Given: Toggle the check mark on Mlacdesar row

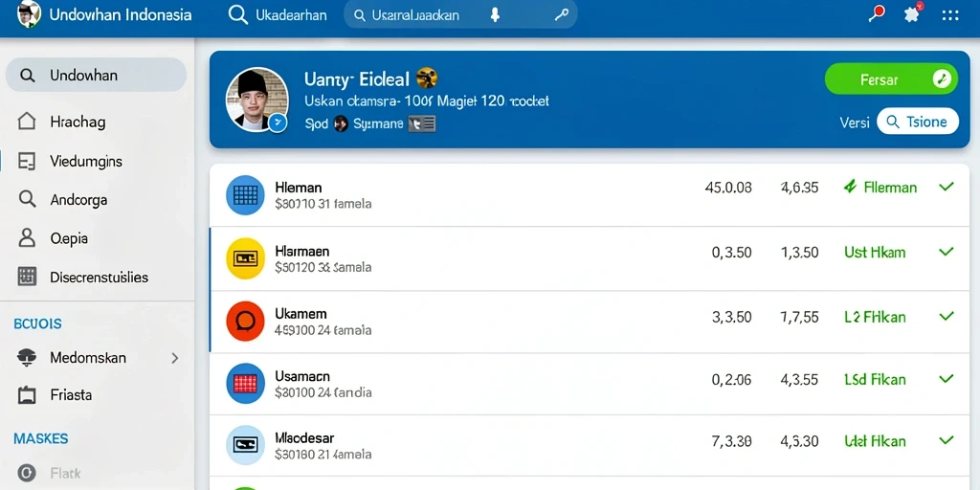Looking at the screenshot, I should click(x=947, y=440).
